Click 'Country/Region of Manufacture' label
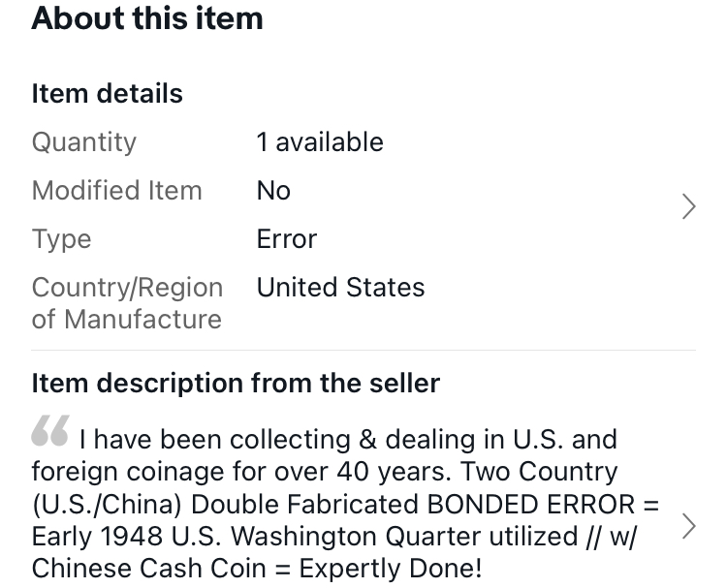The width and height of the screenshot is (727, 588). tap(127, 303)
